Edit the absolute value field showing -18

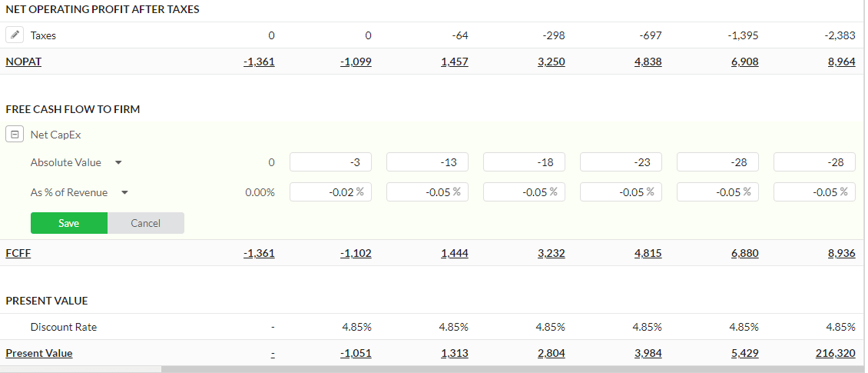point(524,162)
